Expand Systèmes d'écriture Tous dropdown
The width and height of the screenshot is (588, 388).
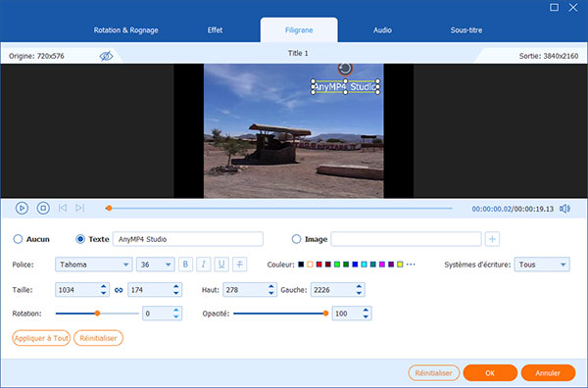point(542,265)
